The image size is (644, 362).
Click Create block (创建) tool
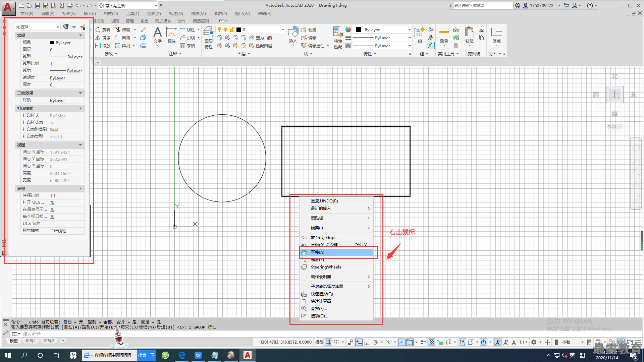point(309,29)
